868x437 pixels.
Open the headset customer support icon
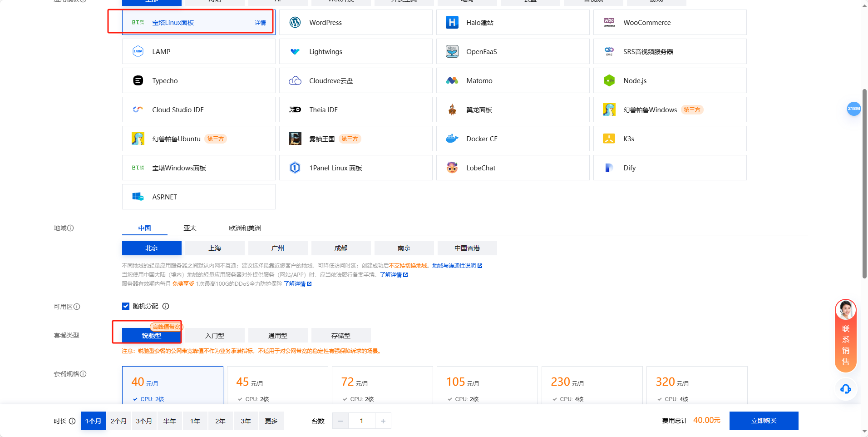846,389
